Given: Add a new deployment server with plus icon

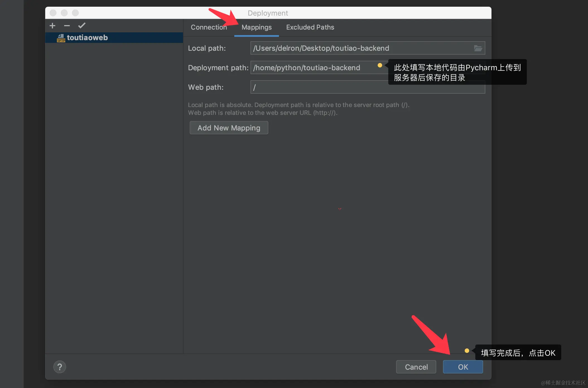Looking at the screenshot, I should coord(52,26).
